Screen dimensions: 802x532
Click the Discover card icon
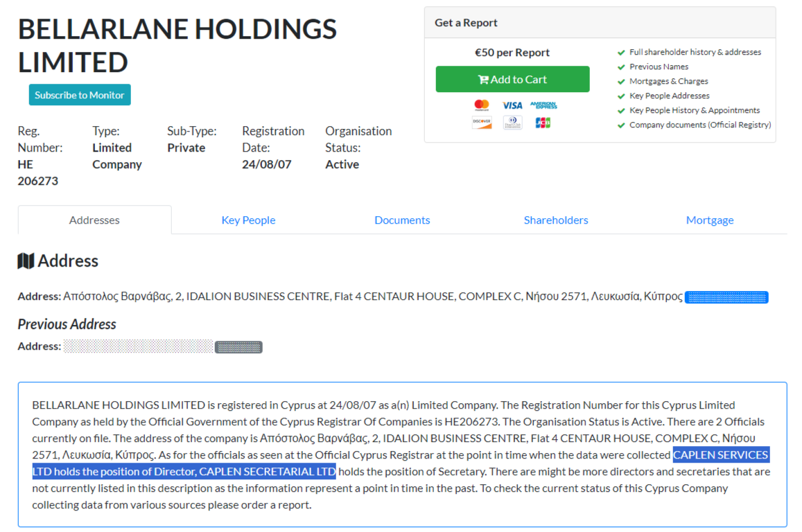point(482,123)
